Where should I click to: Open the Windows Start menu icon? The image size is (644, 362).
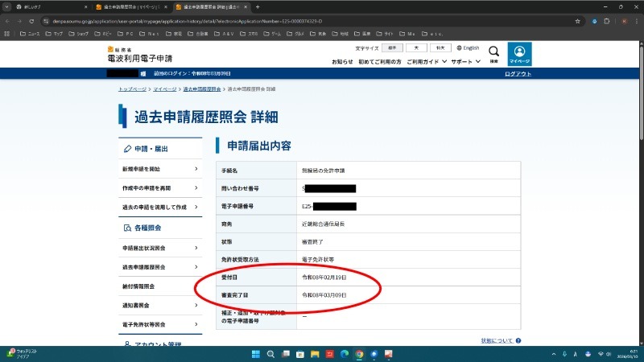click(x=257, y=354)
